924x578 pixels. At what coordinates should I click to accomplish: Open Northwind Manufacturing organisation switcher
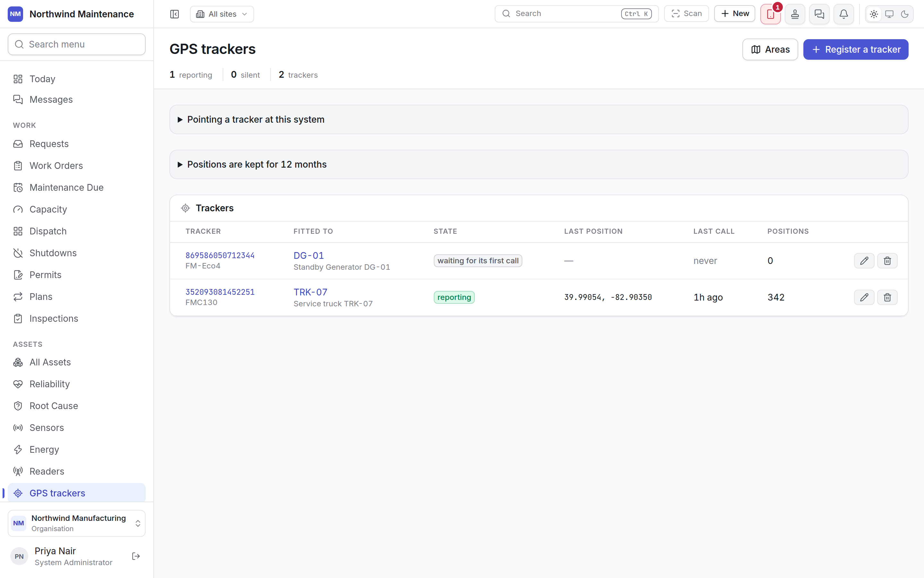[x=77, y=523]
